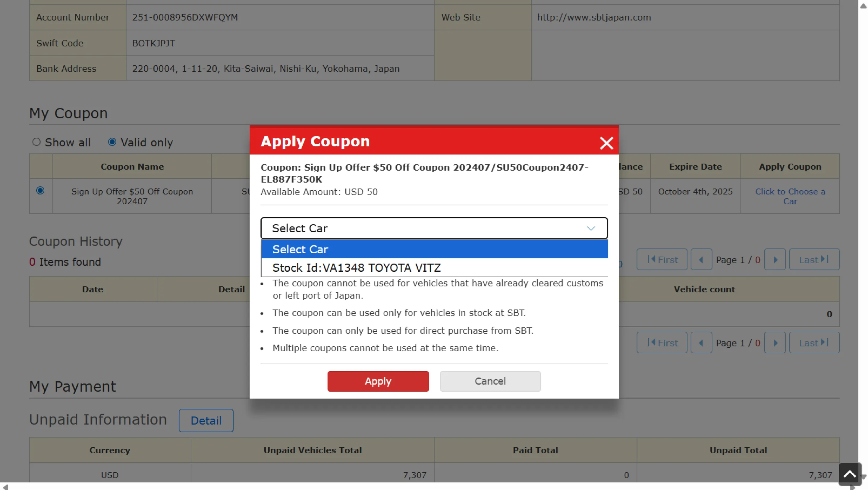Viewport: 868px width, 491px height.
Task: Select the Sign Up Offer coupon radio
Action: pyautogui.click(x=40, y=191)
